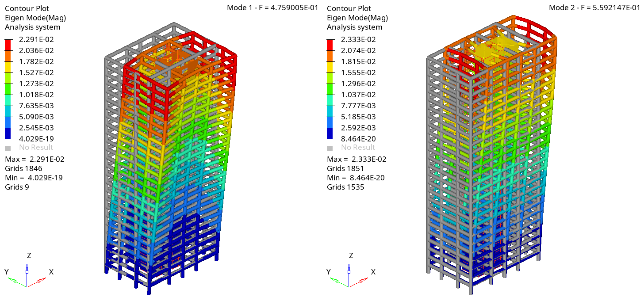Image resolution: width=644 pixels, height=297 pixels.
Task: Click the Mode 1 frequency title
Action: 272,8
